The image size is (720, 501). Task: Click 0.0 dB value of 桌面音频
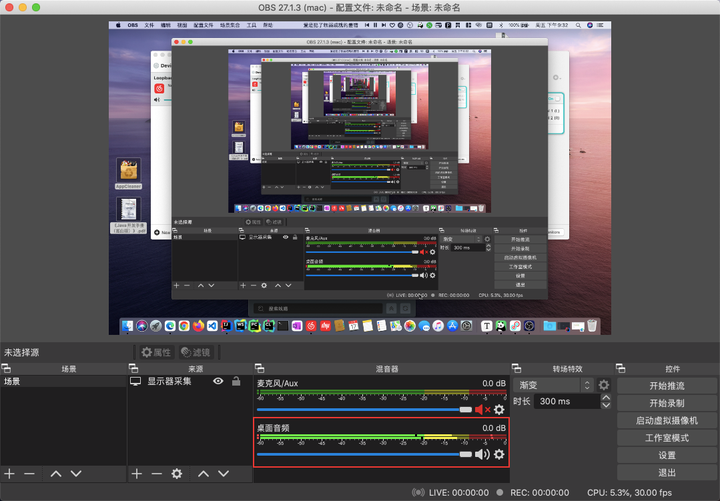(x=494, y=428)
